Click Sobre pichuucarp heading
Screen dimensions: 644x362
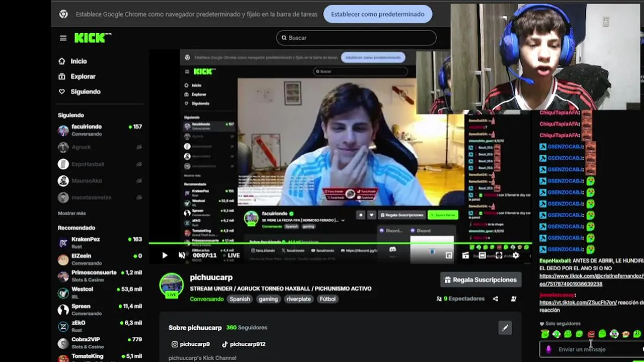tap(195, 327)
